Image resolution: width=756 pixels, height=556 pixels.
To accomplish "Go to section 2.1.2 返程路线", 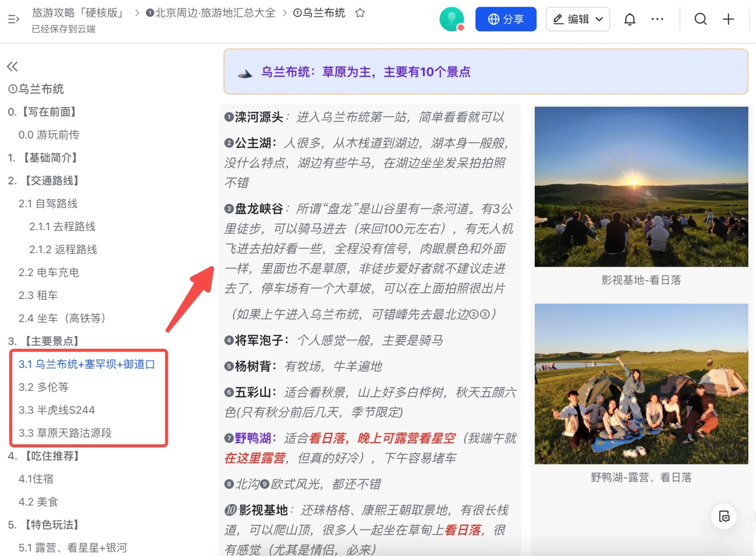I will coord(63,250).
